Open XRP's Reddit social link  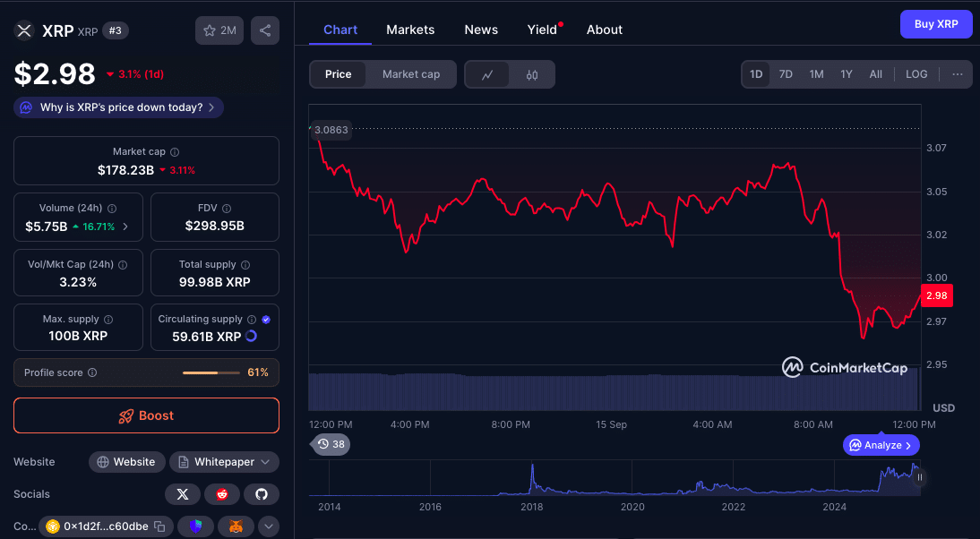(x=222, y=494)
